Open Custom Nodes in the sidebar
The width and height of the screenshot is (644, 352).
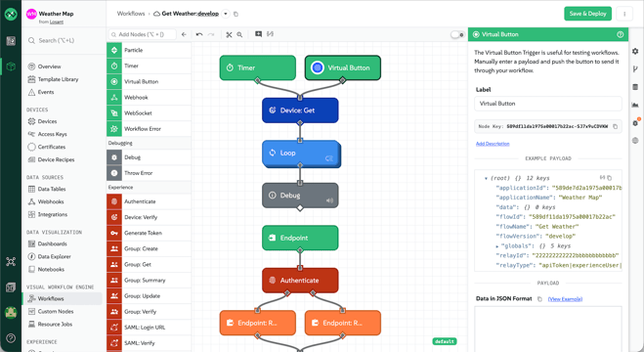(x=56, y=311)
